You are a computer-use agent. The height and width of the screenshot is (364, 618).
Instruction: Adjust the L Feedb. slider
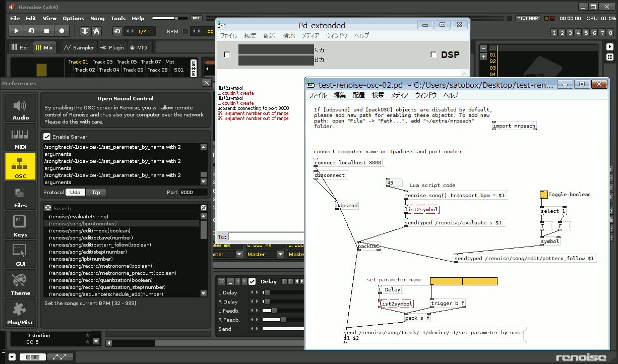[x=283, y=311]
